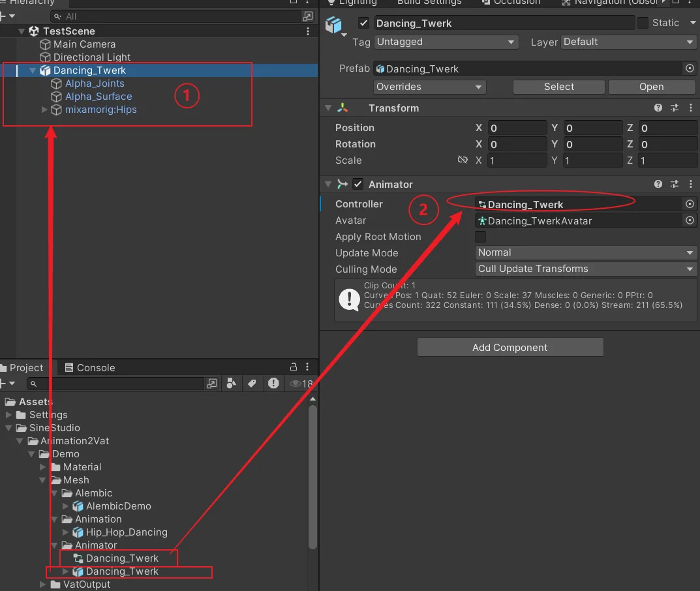The height and width of the screenshot is (591, 700).
Task: Click Controller field object picker circle
Action: [x=690, y=204]
